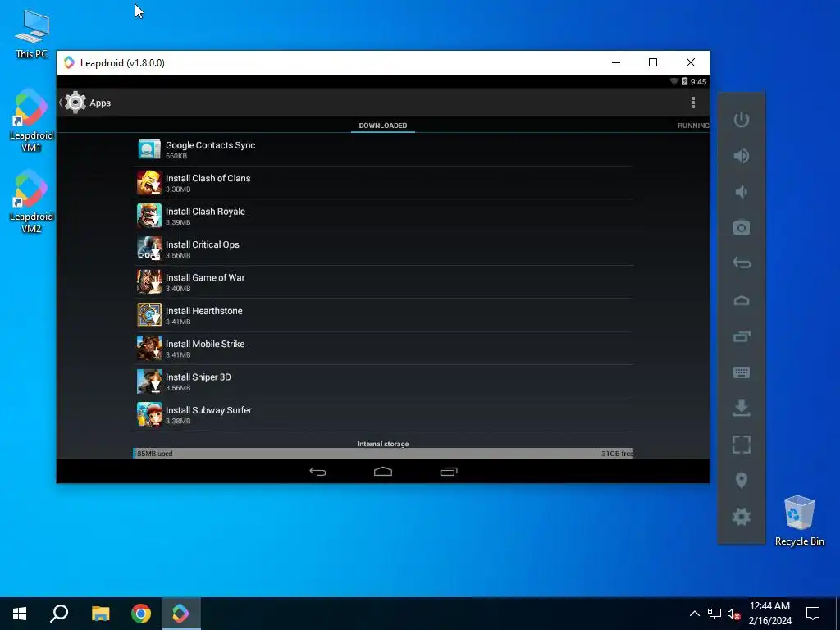The image size is (840, 630).
Task: Click the Android home navigation button
Action: coord(383,472)
